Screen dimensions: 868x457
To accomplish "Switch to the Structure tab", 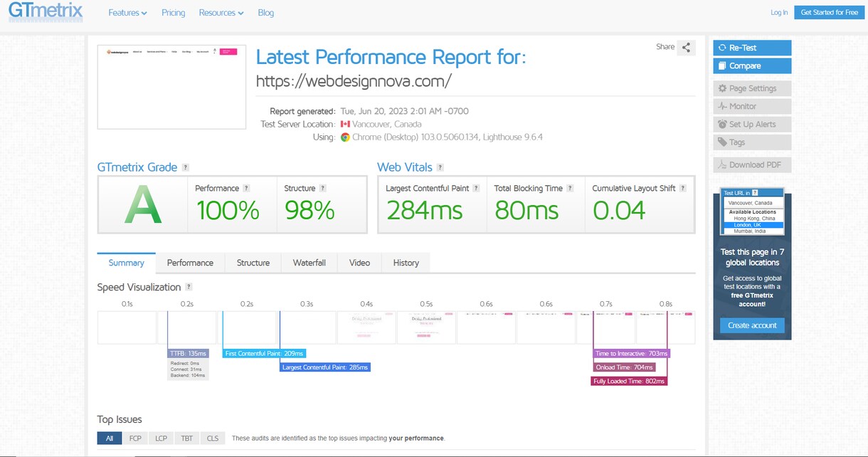I will click(253, 263).
